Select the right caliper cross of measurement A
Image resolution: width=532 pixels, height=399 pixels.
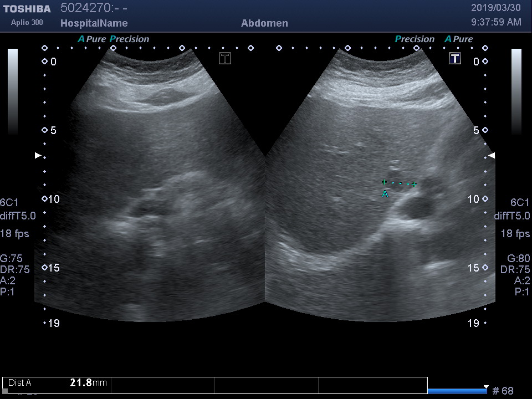414,184
